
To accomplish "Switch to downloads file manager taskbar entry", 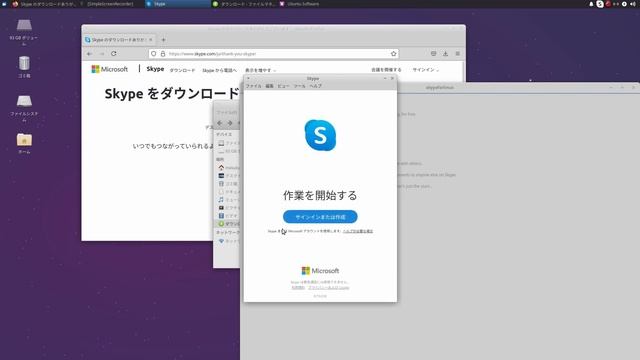I will point(244,4).
